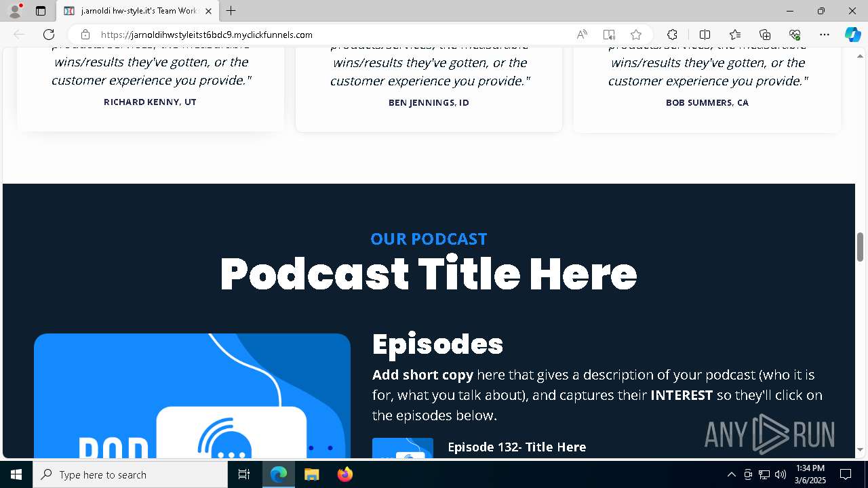
Task: Click the scrollbar down arrow
Action: [860, 450]
